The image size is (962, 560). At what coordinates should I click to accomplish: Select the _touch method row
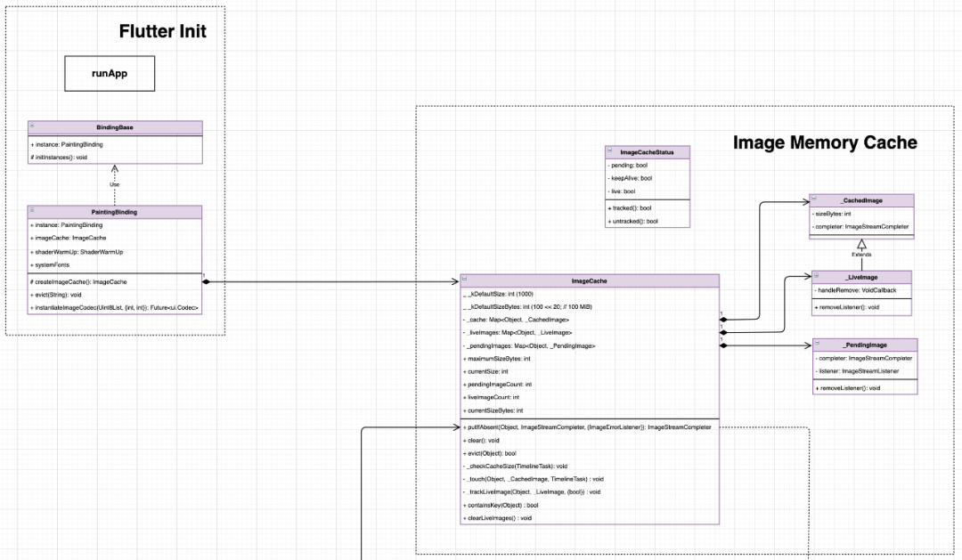click(590, 479)
